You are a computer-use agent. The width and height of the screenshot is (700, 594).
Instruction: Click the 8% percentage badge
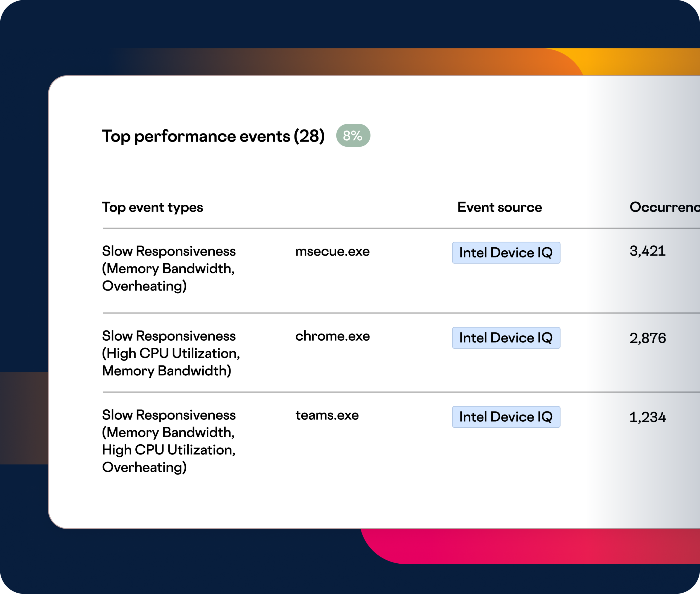[x=353, y=135]
